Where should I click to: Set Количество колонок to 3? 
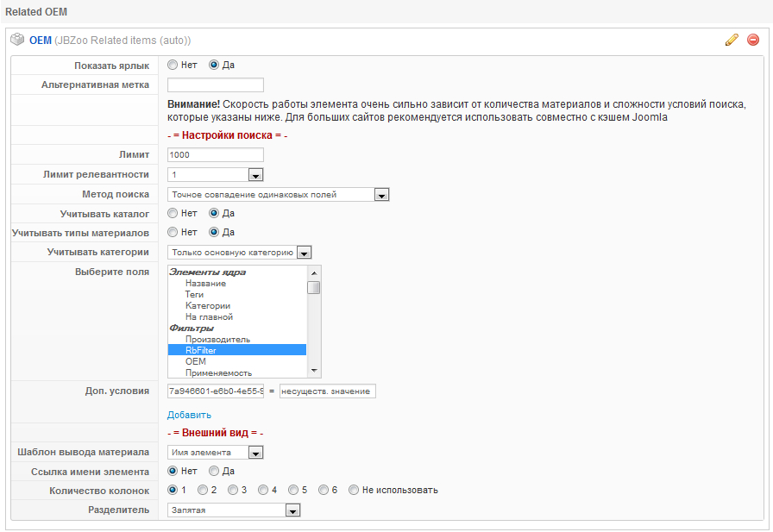(x=233, y=490)
